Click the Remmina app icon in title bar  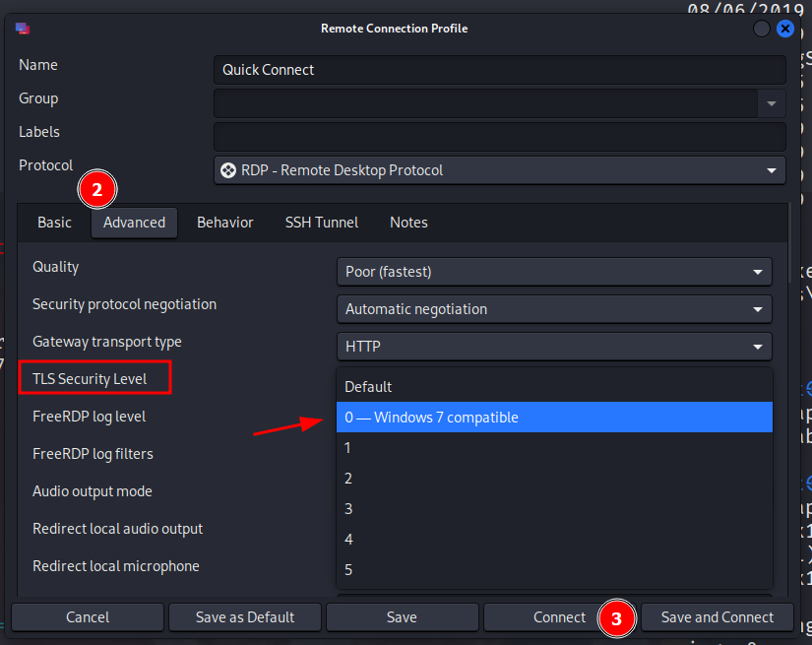pyautogui.click(x=22, y=29)
